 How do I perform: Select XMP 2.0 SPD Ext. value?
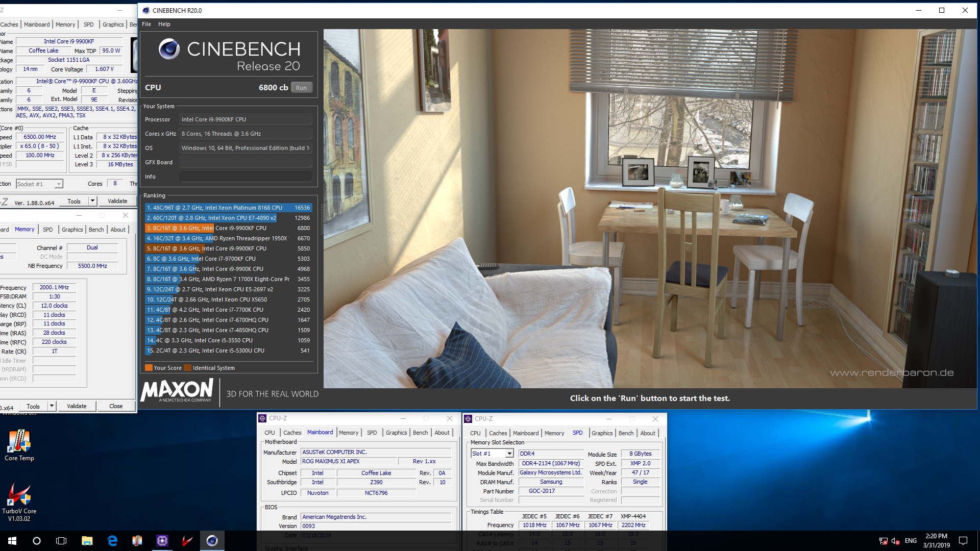pos(640,464)
